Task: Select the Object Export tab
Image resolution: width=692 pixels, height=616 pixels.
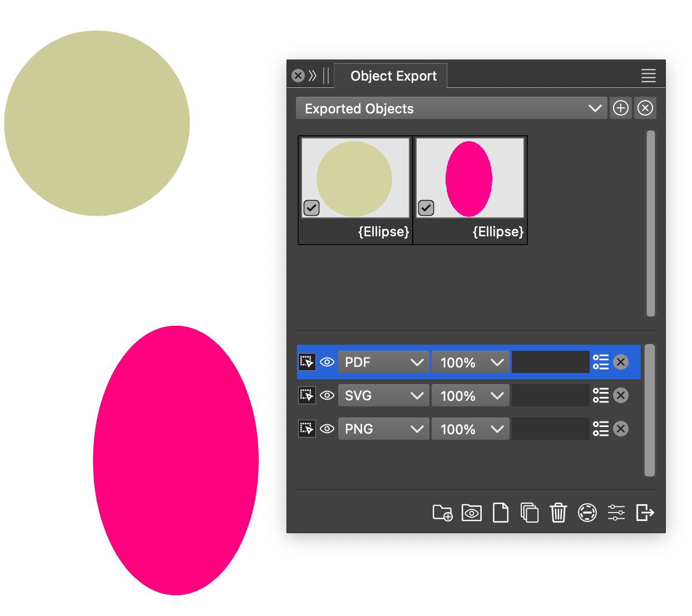Action: (393, 76)
